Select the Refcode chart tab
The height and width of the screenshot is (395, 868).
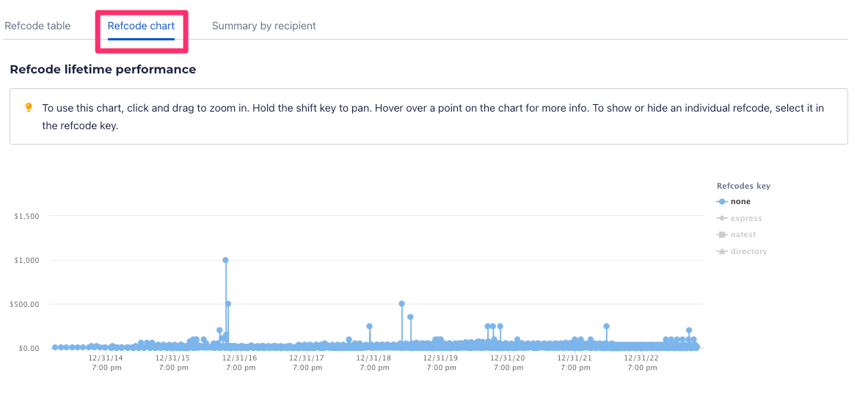[141, 26]
